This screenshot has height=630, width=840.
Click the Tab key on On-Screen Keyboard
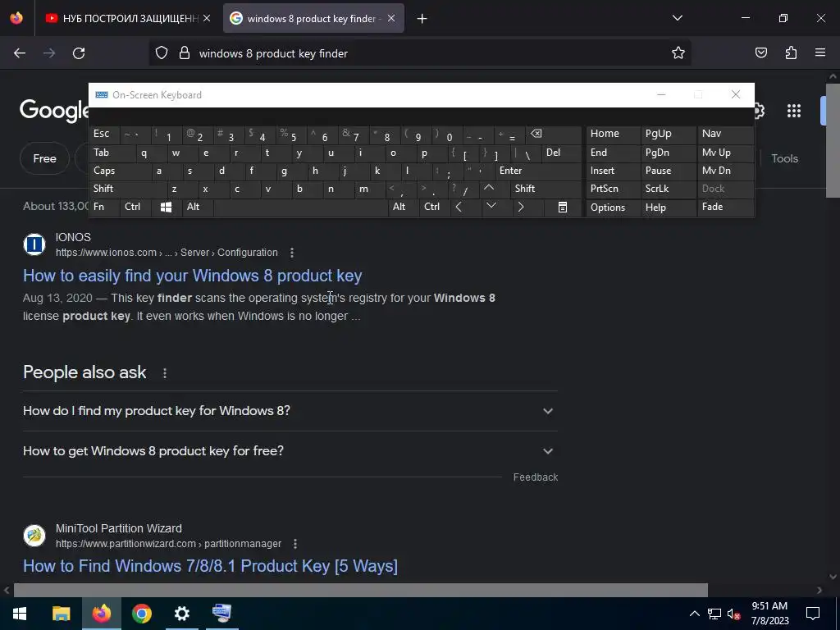[112, 153]
